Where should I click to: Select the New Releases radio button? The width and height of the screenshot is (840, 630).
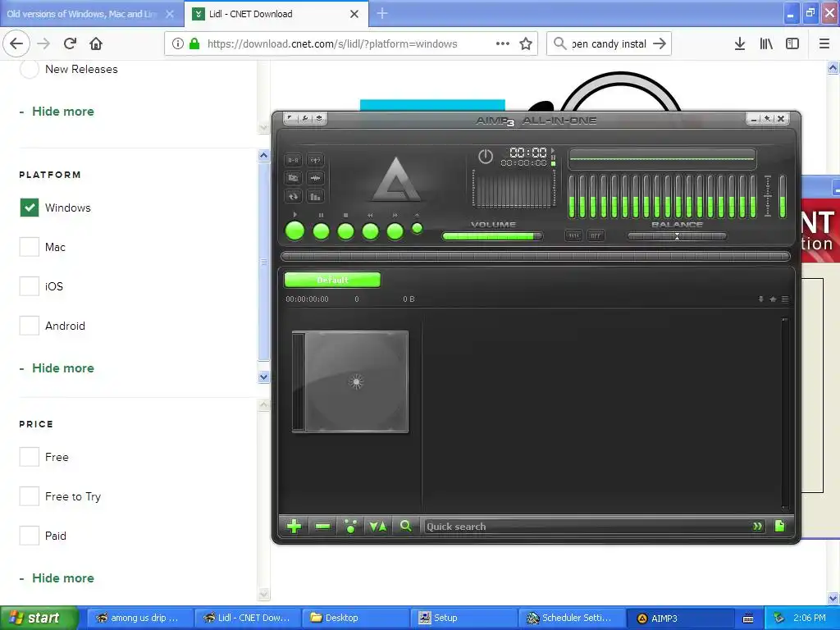click(30, 69)
